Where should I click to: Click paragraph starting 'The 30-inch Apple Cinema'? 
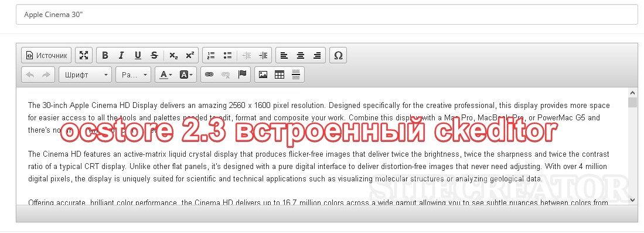click(x=318, y=118)
